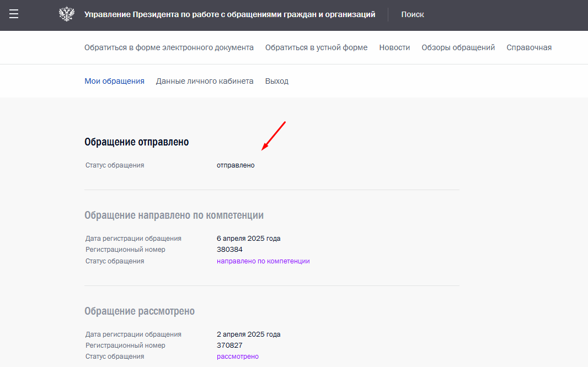Viewport: 588px width, 367px height.
Task: Click registration number 380384
Action: 229,250
